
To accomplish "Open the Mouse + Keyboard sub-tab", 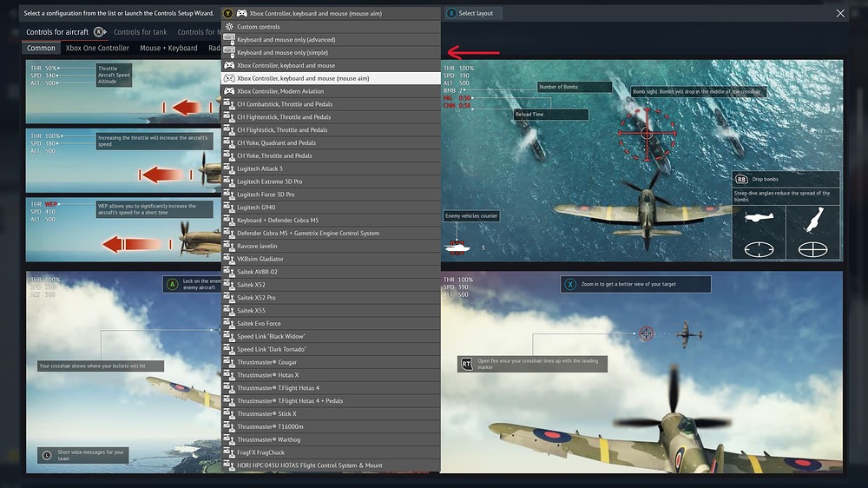I will [168, 48].
